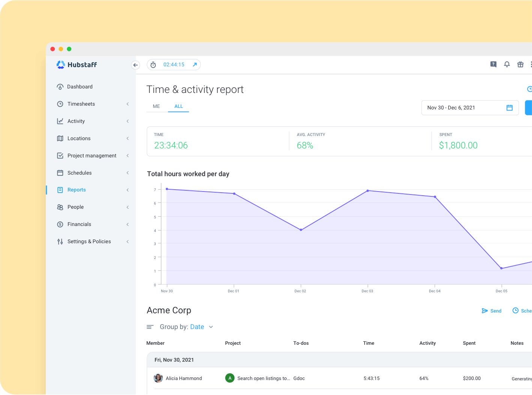Click the stopwatch timer icon showing 02:44:15
The image size is (532, 395).
pos(153,64)
